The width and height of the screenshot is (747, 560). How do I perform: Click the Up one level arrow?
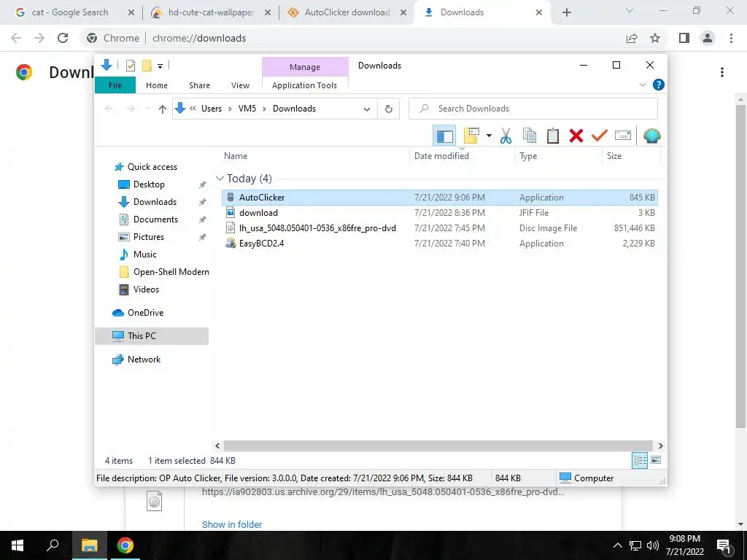point(163,109)
